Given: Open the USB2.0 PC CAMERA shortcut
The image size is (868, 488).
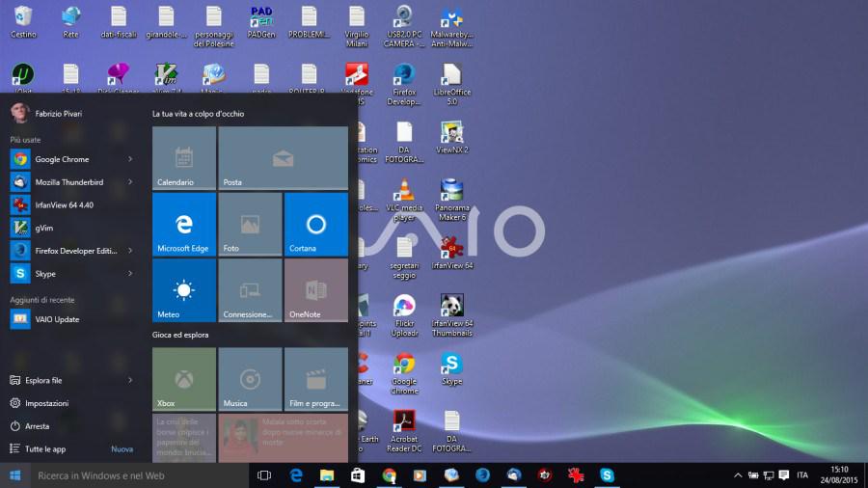Looking at the screenshot, I should coord(404,27).
